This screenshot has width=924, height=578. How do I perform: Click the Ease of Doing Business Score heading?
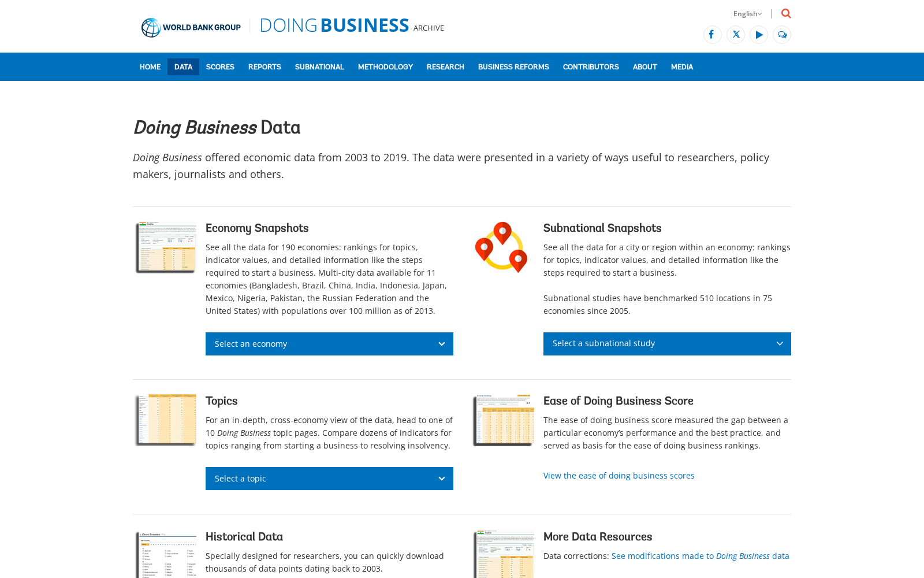pyautogui.click(x=619, y=401)
